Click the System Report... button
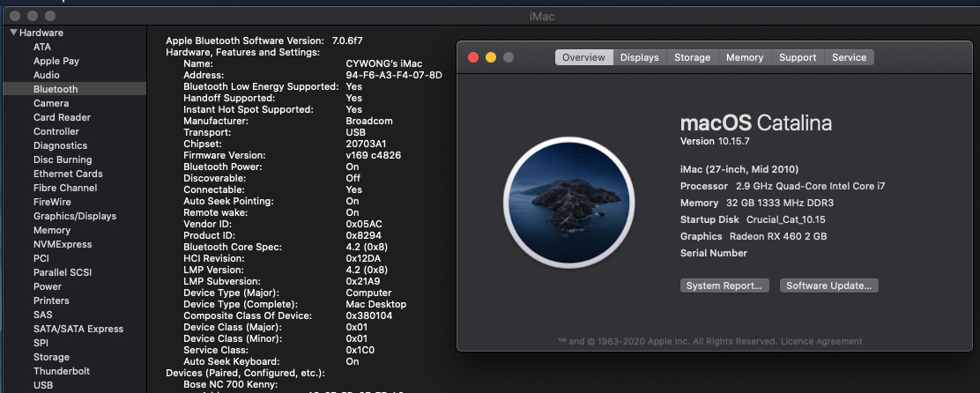 pos(724,285)
